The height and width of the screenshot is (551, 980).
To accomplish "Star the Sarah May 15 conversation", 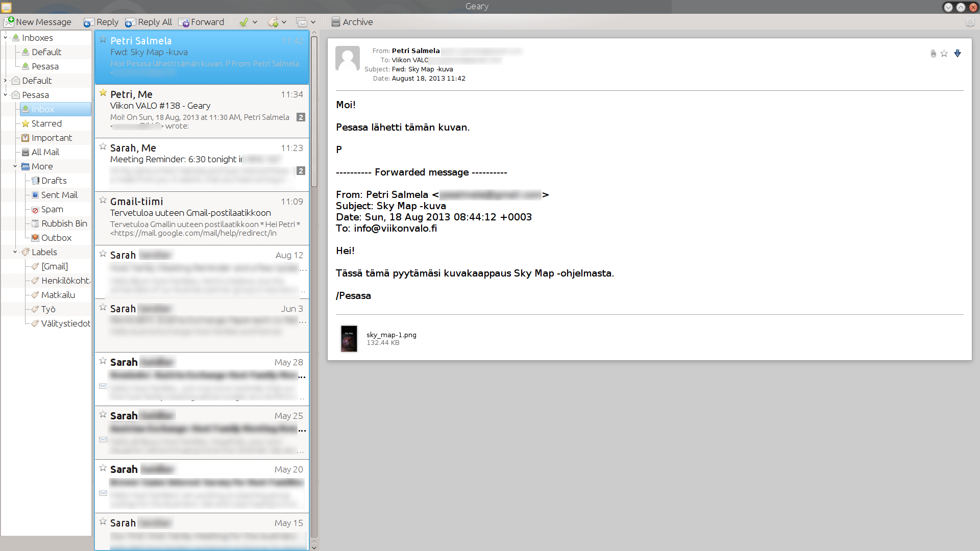I will (x=103, y=521).
